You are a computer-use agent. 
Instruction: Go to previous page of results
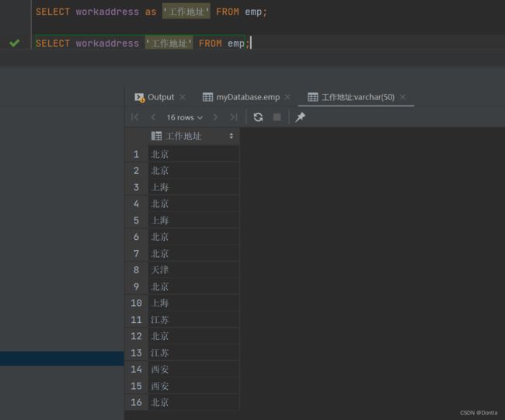pos(153,117)
